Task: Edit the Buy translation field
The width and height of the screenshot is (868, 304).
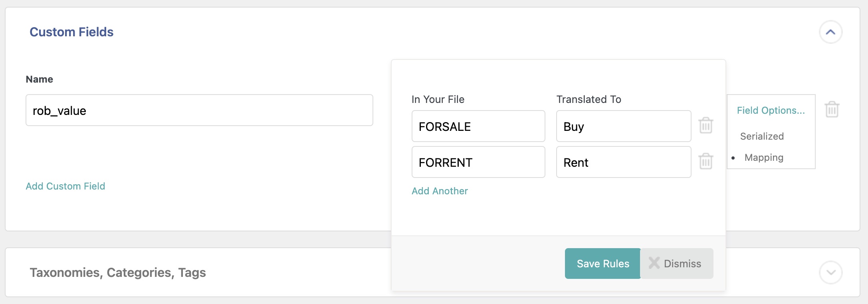Action: [x=623, y=126]
